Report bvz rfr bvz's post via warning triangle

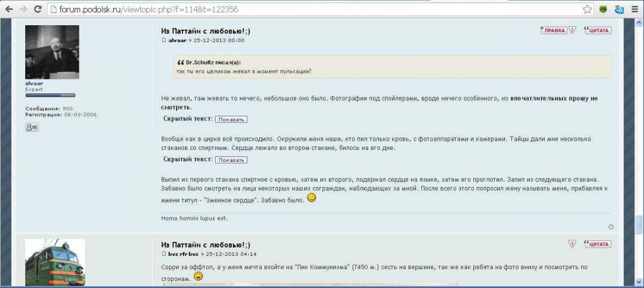tap(572, 244)
